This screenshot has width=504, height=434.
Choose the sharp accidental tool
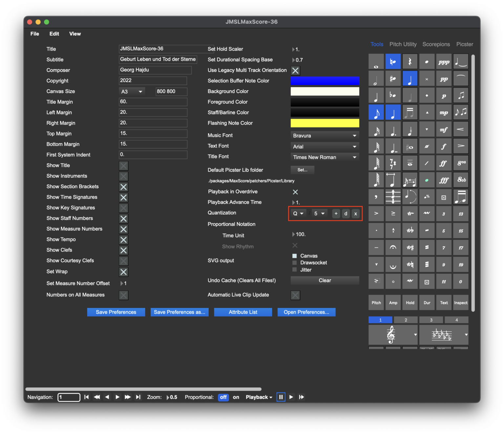point(393,78)
